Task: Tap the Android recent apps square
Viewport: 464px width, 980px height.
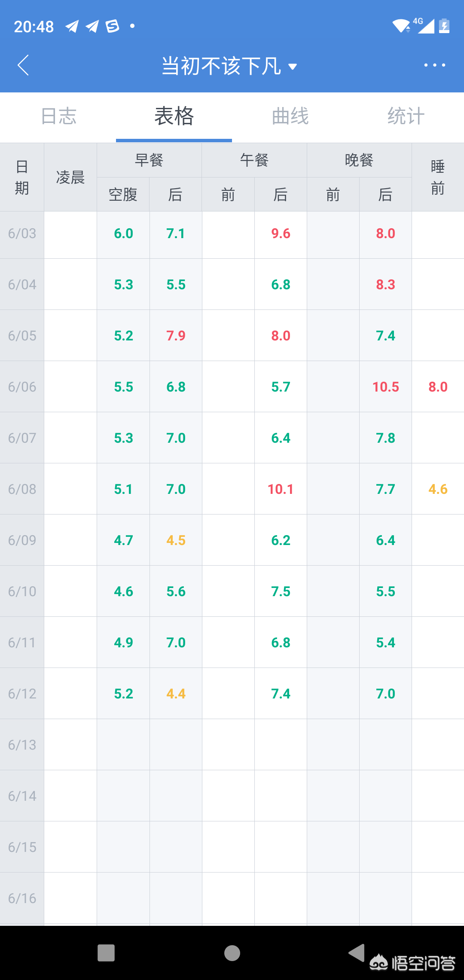Action: click(x=106, y=953)
